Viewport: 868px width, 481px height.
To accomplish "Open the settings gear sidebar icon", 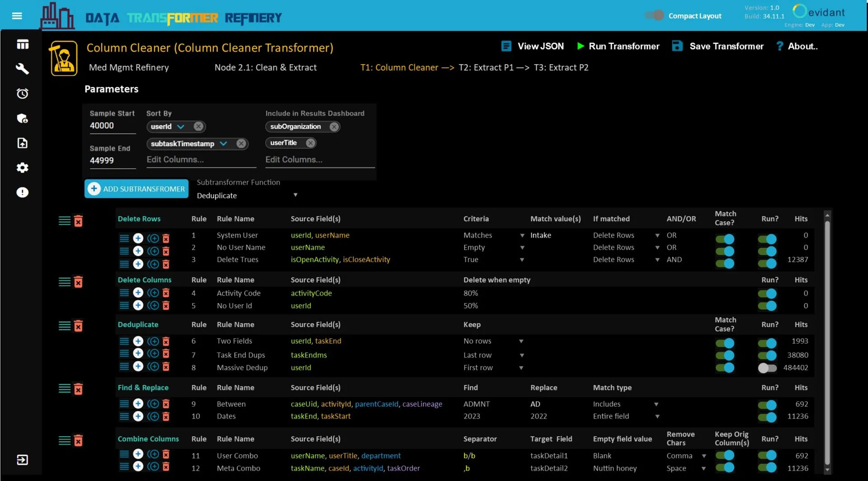I will coord(22,168).
